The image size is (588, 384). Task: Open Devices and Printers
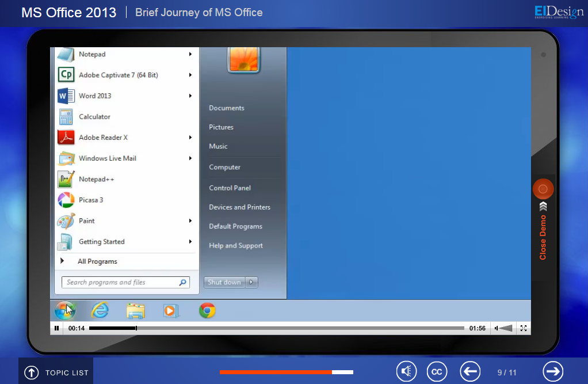click(x=239, y=207)
